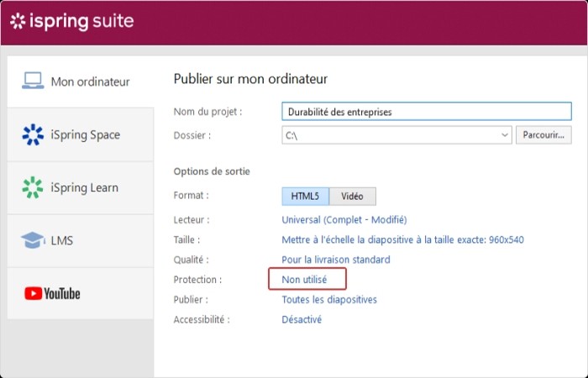Open the Mon ordinateur tab
588x378 pixels.
81,81
